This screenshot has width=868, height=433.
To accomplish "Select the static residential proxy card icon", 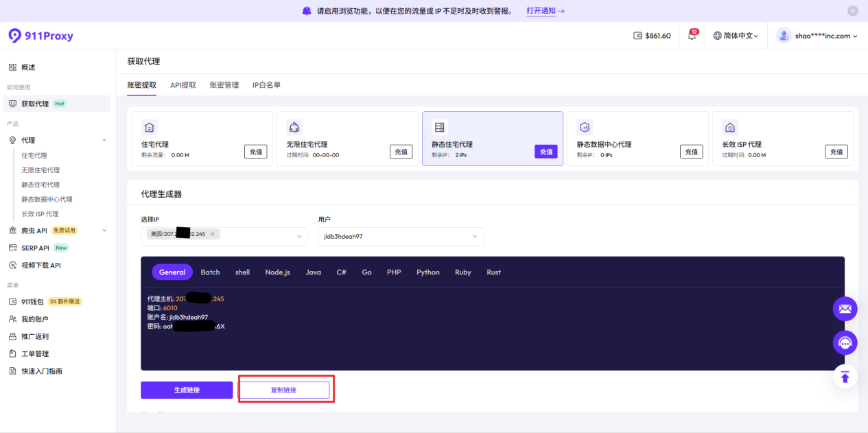I will [x=440, y=127].
